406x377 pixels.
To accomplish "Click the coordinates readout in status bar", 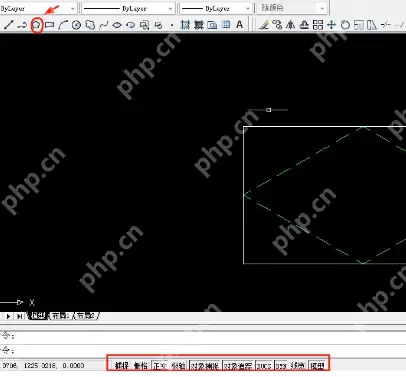I will coord(42,366).
